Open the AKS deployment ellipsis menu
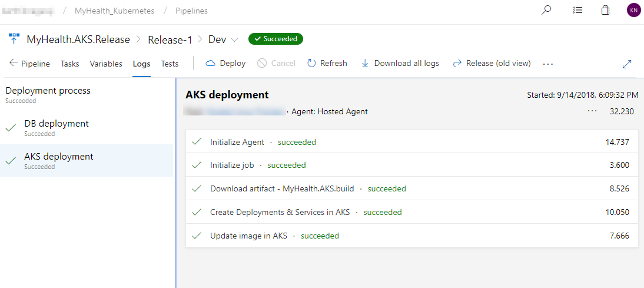 [592, 111]
